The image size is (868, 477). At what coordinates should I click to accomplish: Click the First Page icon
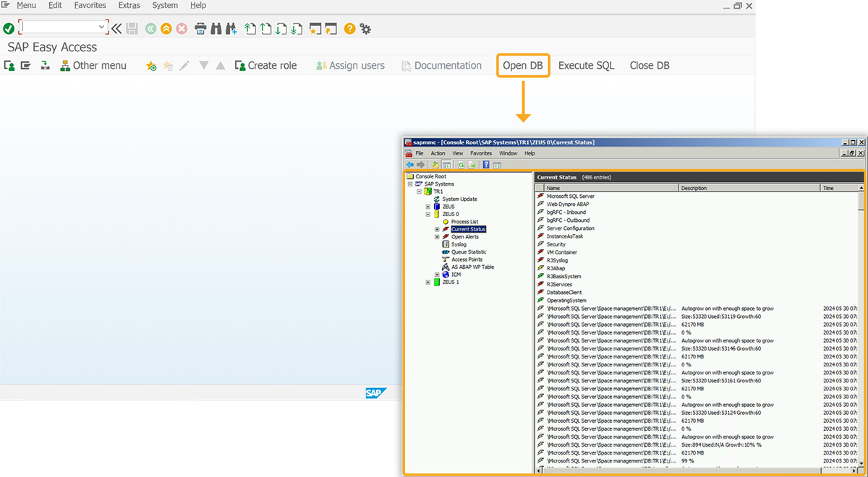pos(250,28)
